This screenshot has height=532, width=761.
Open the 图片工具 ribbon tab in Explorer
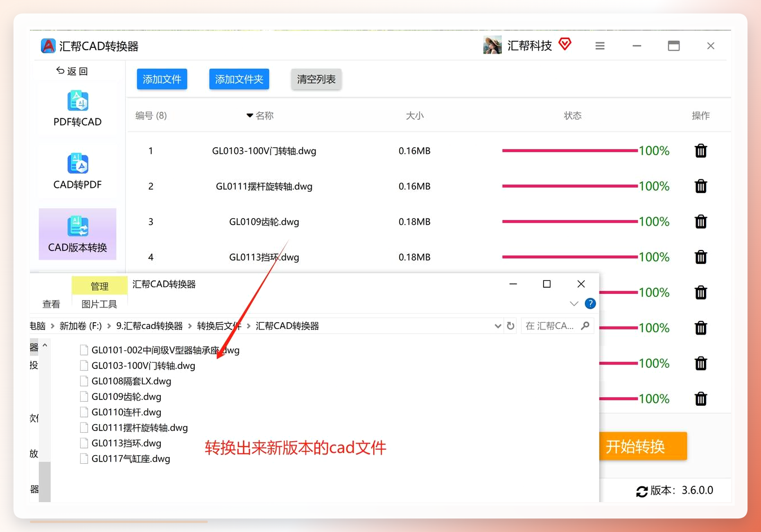pyautogui.click(x=99, y=304)
